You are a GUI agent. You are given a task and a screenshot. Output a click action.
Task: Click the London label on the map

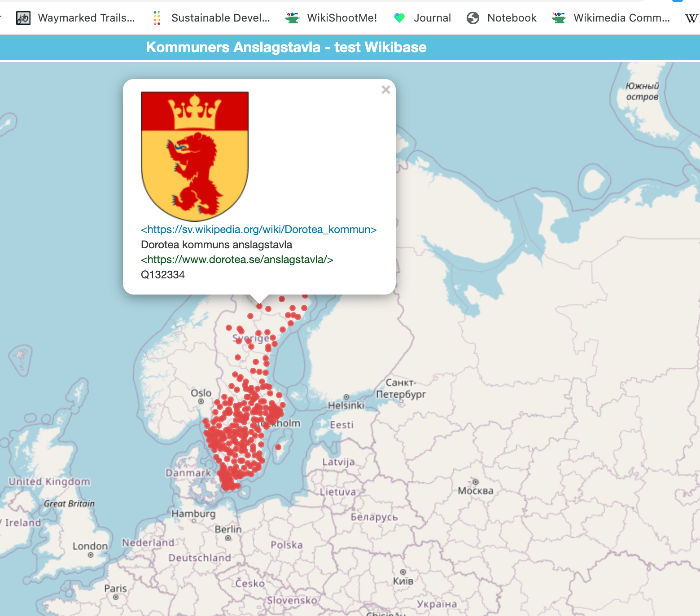coord(90,546)
